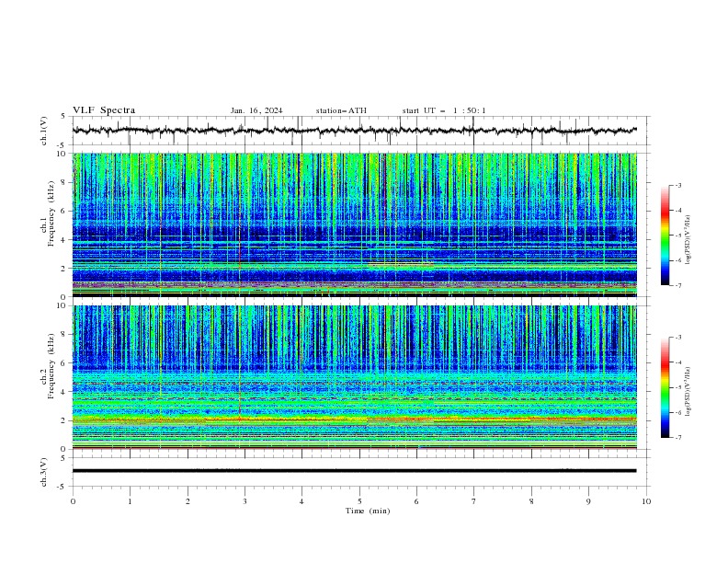The image size is (728, 563).
Task: Click the time axis tick label "5"
Action: click(359, 501)
